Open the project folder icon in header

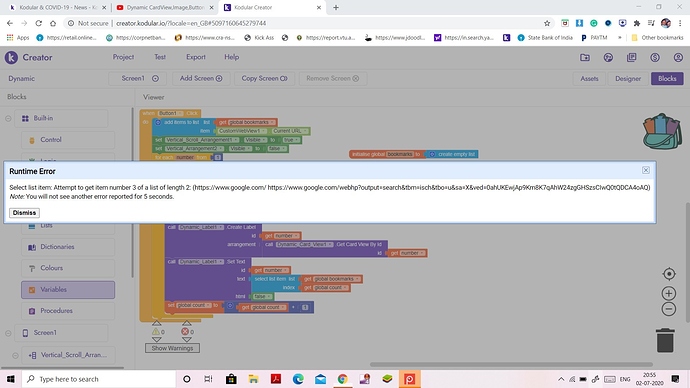(x=585, y=58)
